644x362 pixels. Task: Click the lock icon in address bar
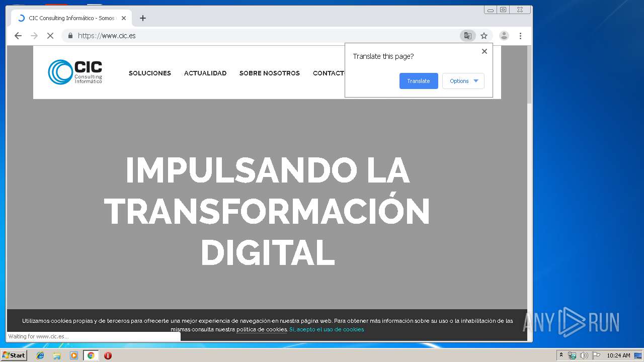pyautogui.click(x=70, y=36)
